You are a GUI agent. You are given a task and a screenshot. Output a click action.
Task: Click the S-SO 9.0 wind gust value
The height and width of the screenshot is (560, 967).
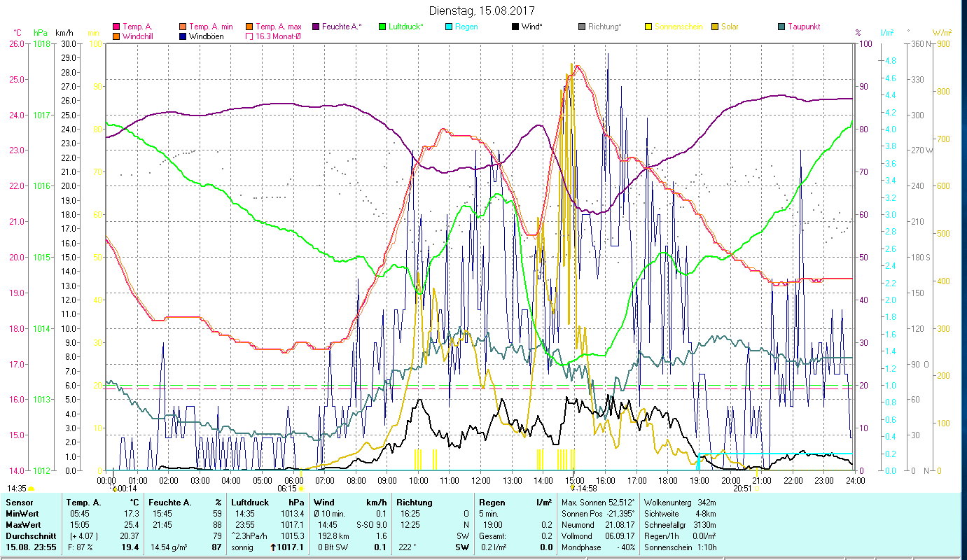click(x=371, y=525)
